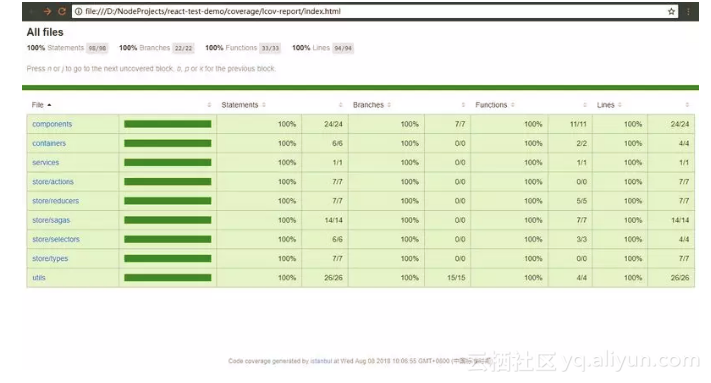This screenshot has height=383, width=711.
Task: Click 11/11 functions count in components row
Action: tap(578, 124)
